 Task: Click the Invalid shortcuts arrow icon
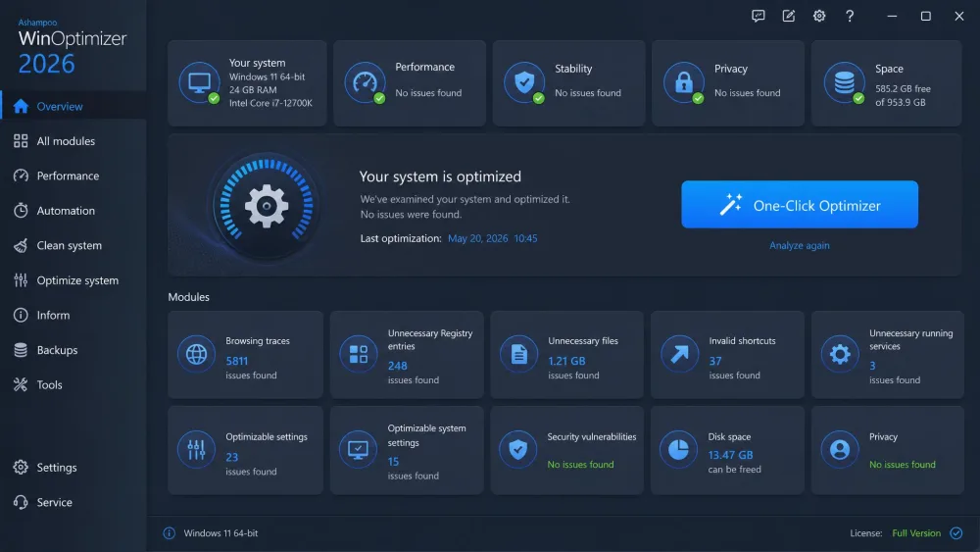(x=679, y=354)
